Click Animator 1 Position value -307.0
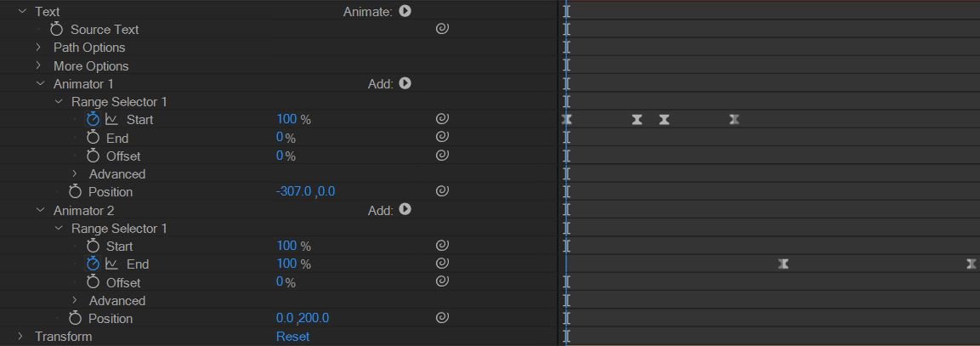 (294, 190)
